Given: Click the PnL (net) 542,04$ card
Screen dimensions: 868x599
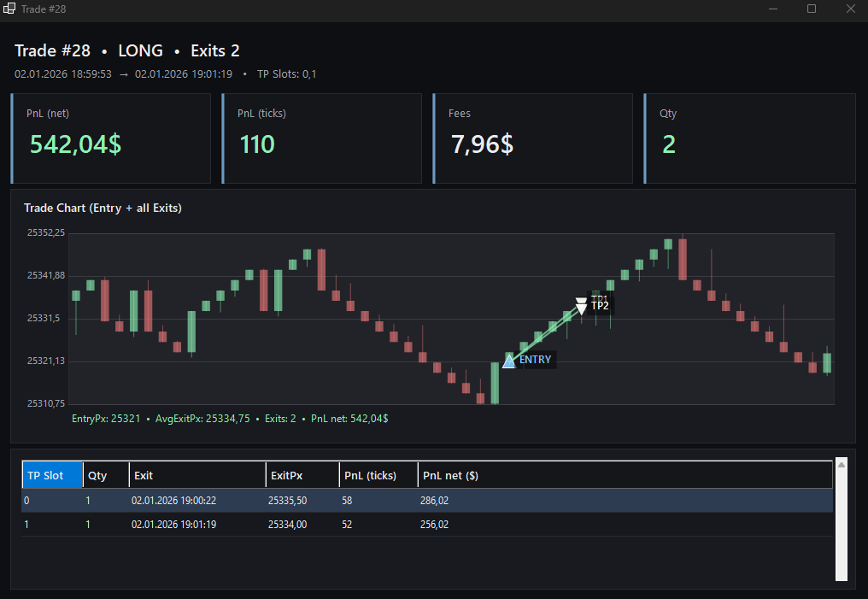Looking at the screenshot, I should coord(111,138).
